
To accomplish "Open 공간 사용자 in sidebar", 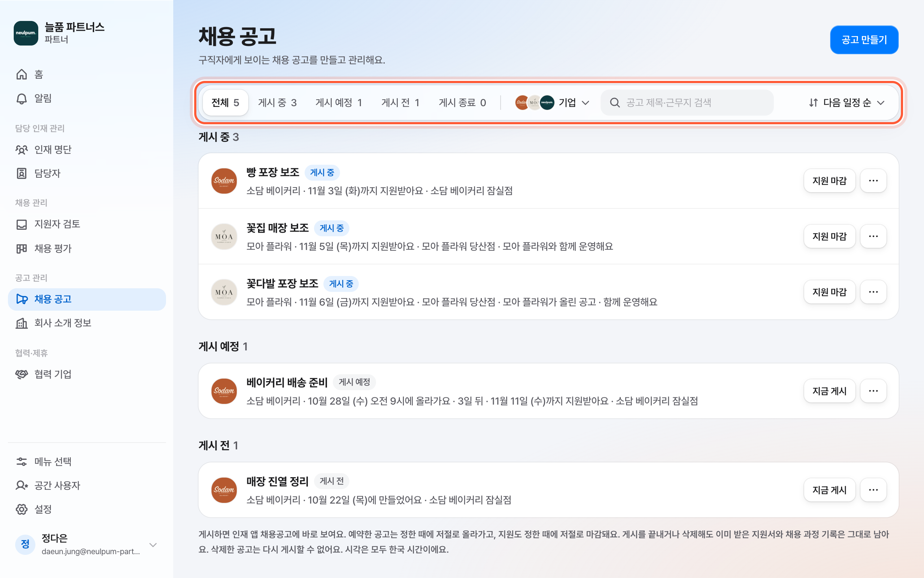I will coord(87,486).
